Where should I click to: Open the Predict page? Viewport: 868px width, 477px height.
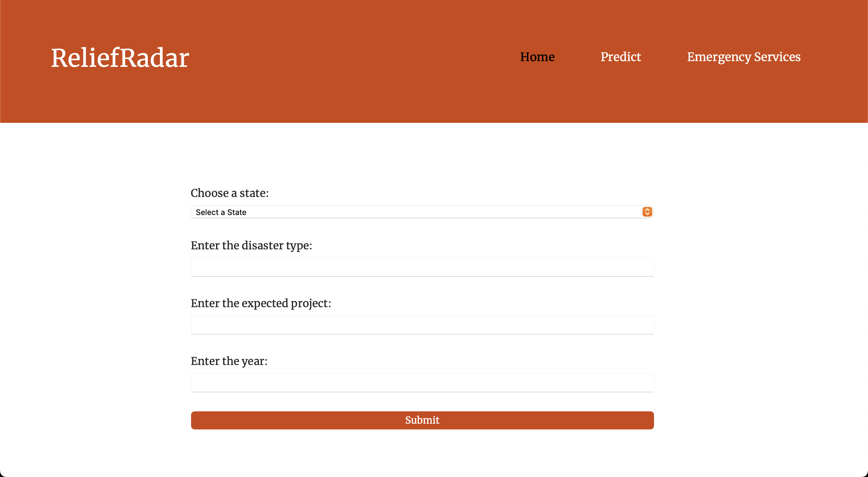pyautogui.click(x=621, y=57)
